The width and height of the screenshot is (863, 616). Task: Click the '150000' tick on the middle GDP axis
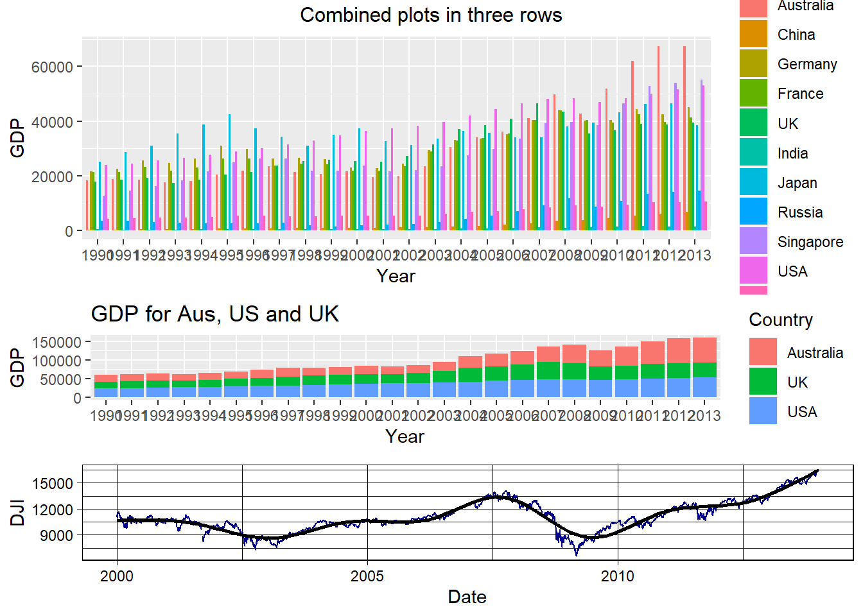click(57, 343)
